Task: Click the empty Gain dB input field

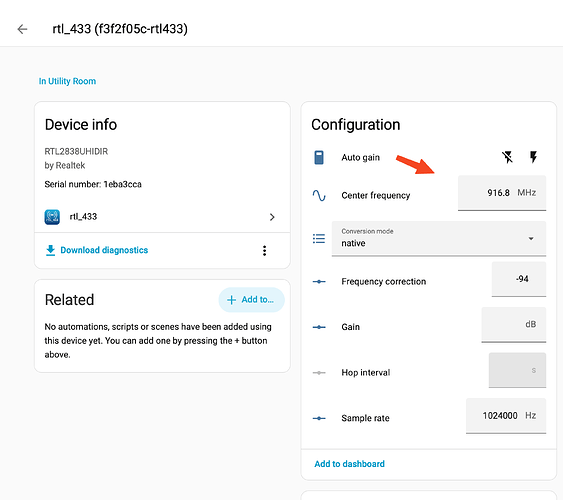Action: 514,324
